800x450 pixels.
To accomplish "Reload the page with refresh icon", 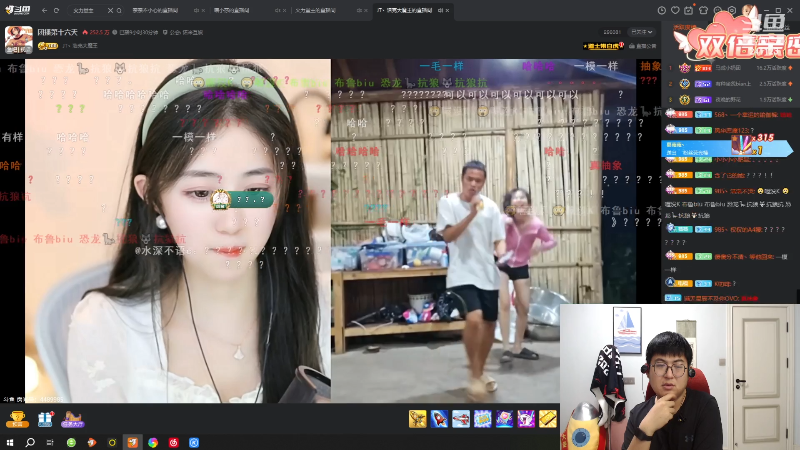I will (x=56, y=10).
